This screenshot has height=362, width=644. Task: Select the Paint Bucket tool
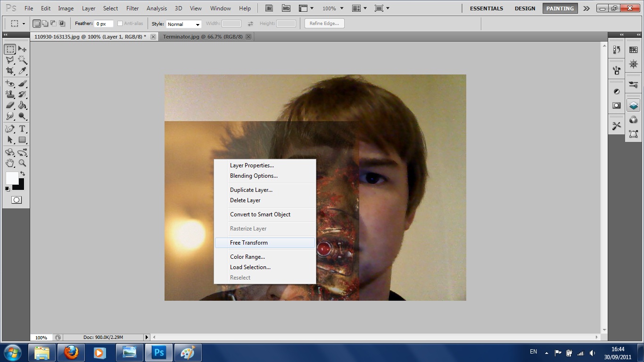pos(22,105)
